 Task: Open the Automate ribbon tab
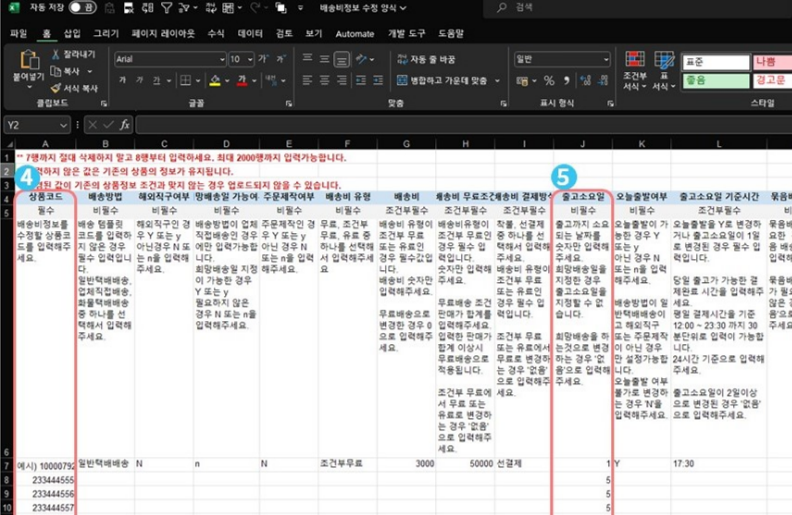[355, 34]
